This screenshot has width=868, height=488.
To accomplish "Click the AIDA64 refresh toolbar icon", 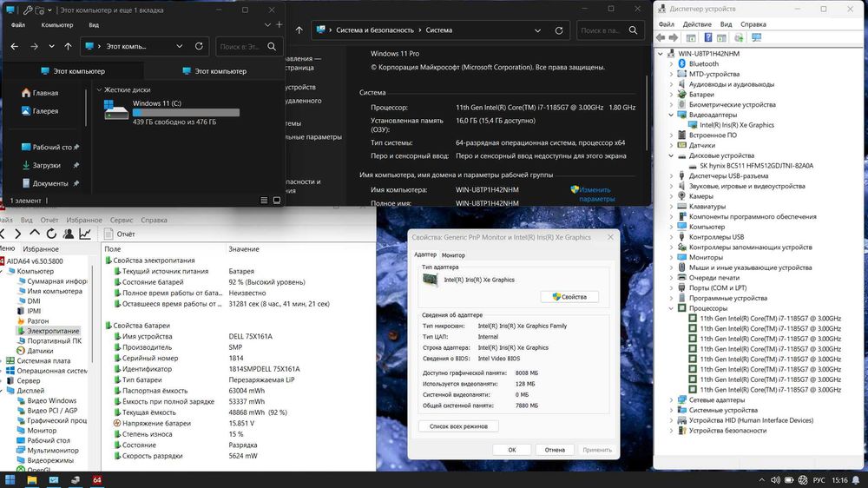I will 51,234.
